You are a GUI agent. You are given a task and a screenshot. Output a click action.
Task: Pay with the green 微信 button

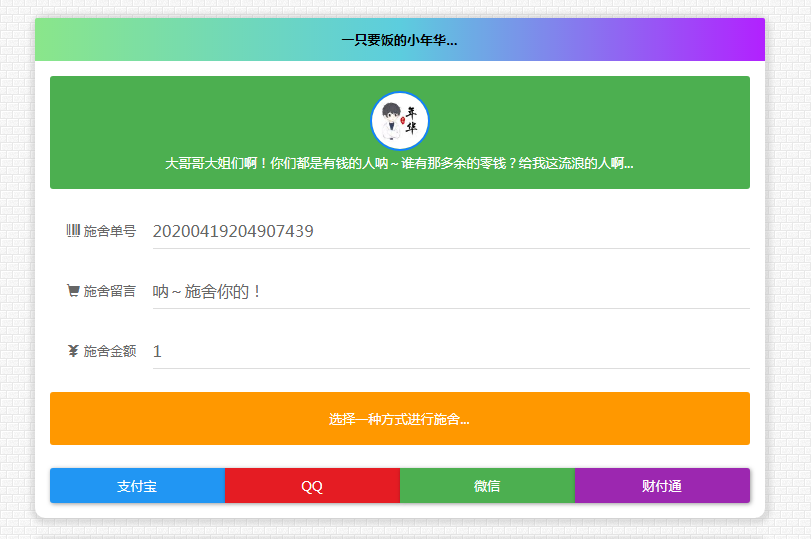coord(487,486)
